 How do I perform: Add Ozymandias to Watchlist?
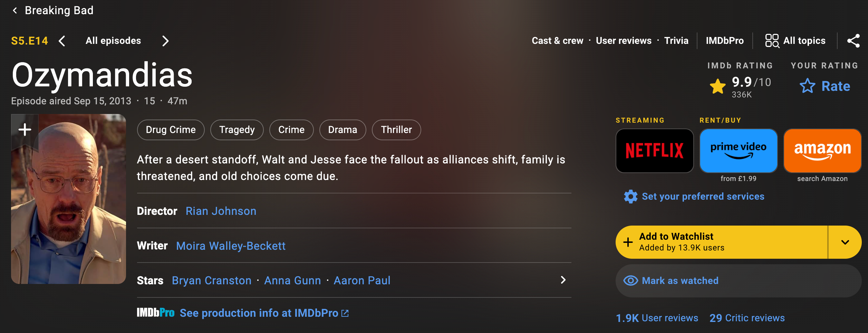click(721, 242)
